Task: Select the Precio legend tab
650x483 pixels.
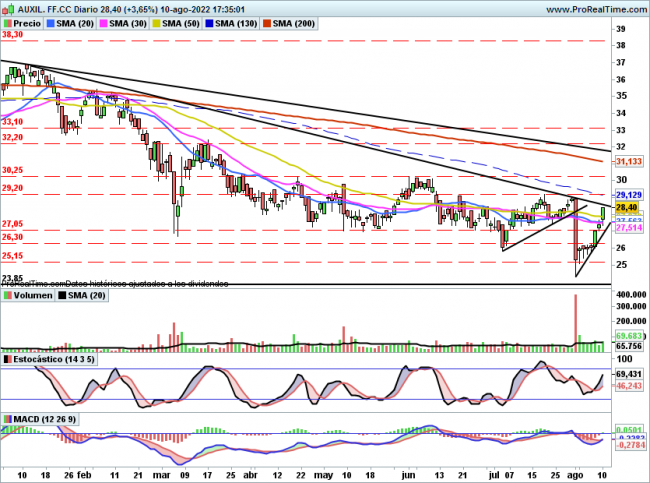Action: (x=25, y=22)
